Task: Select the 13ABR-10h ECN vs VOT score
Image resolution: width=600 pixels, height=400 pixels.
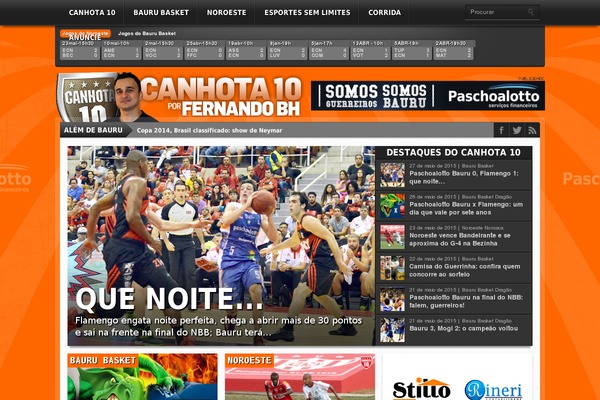Action: point(370,50)
